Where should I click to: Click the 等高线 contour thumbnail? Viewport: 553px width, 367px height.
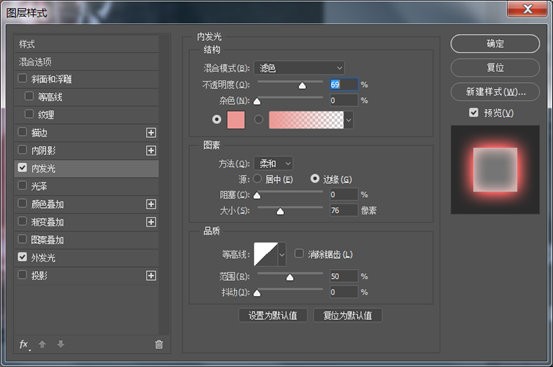(x=266, y=254)
